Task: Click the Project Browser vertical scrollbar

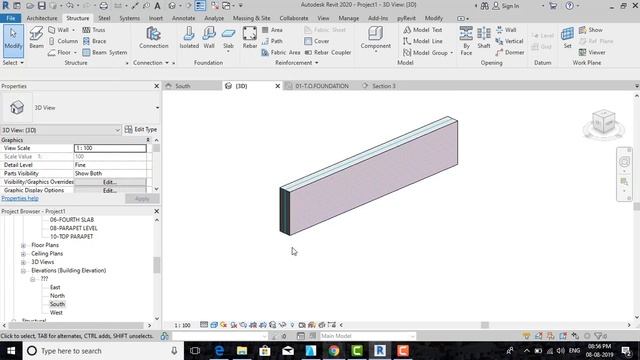Action: point(157,265)
